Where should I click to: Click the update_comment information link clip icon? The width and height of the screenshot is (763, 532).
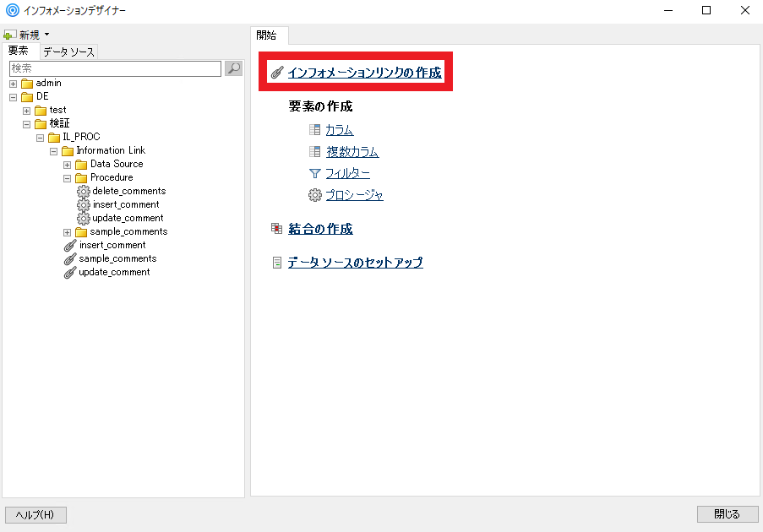[70, 273]
